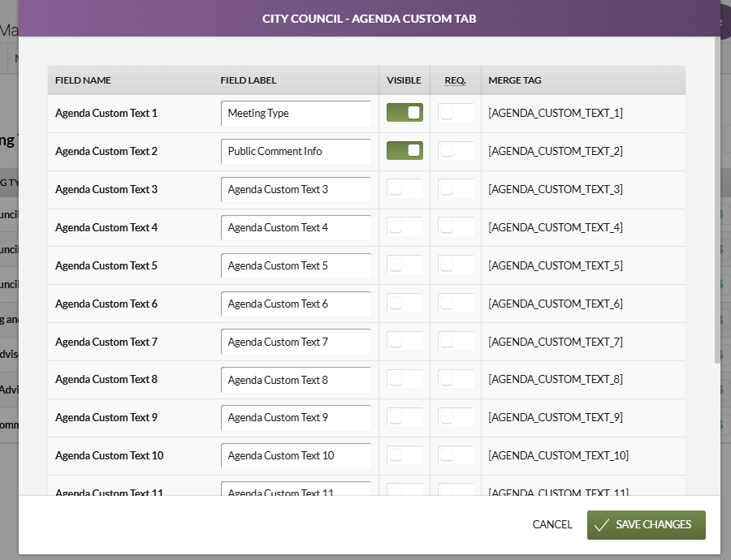Viewport: 731px width, 560px height.
Task: Enable Visible toggle for Agenda Custom Text 3
Action: click(404, 189)
